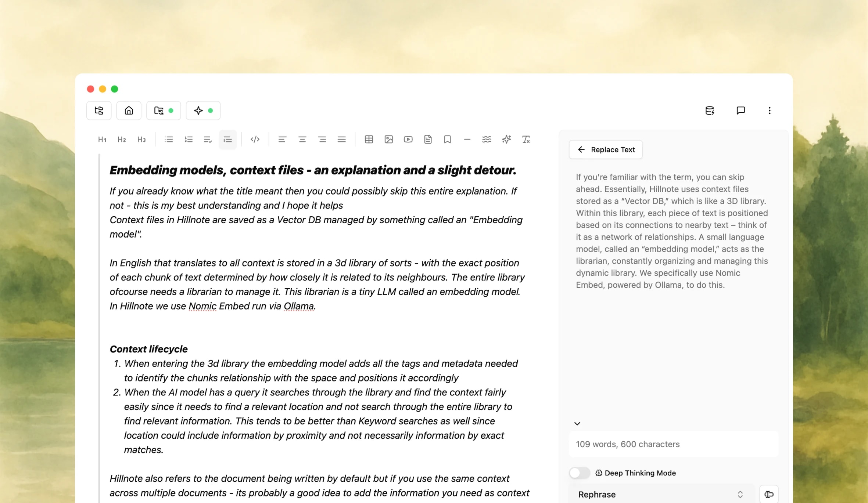Click paragraph starting 'In English that translates'
Screen dimensions: 868x503
point(317,285)
